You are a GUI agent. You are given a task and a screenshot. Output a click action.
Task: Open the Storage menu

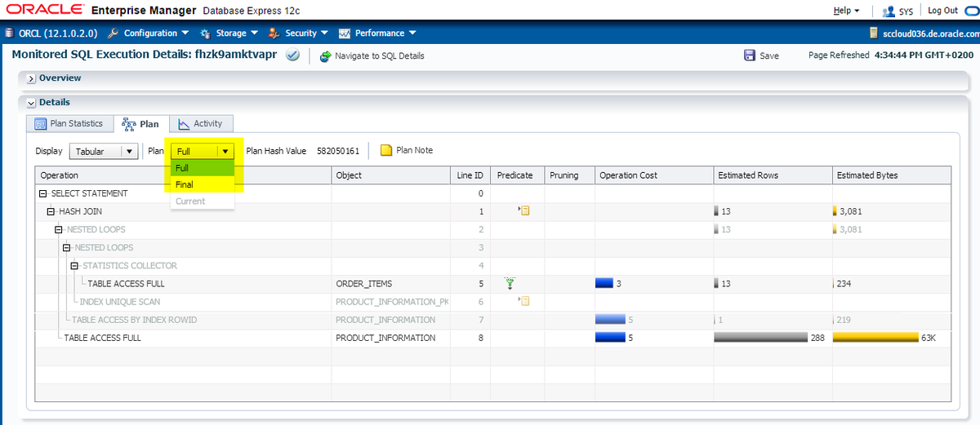[237, 33]
